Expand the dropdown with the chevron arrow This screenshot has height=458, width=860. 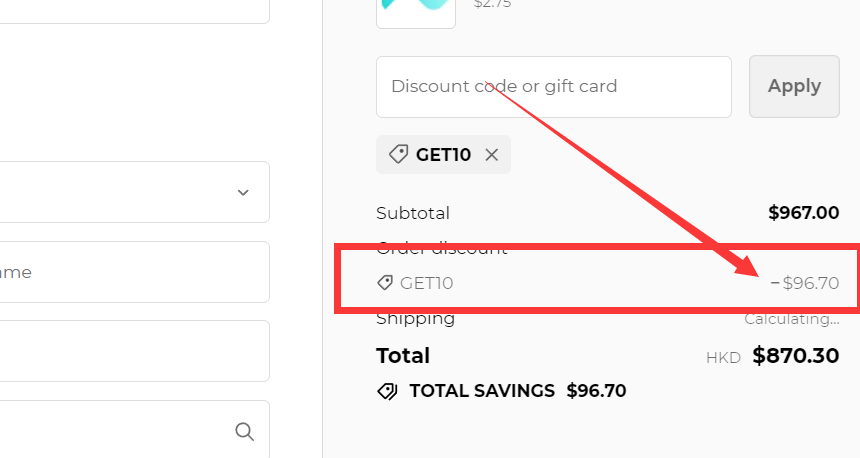pos(243,192)
